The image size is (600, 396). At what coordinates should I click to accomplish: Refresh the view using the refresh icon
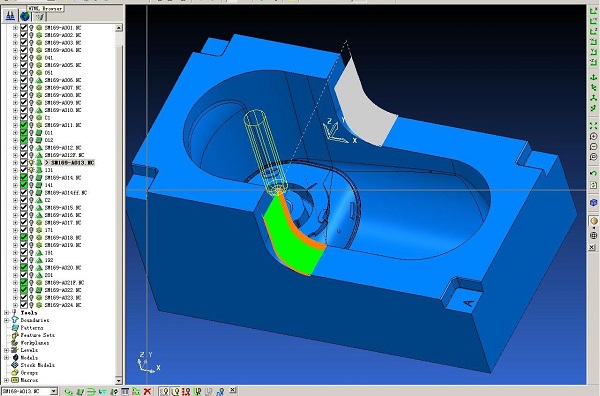(x=593, y=185)
